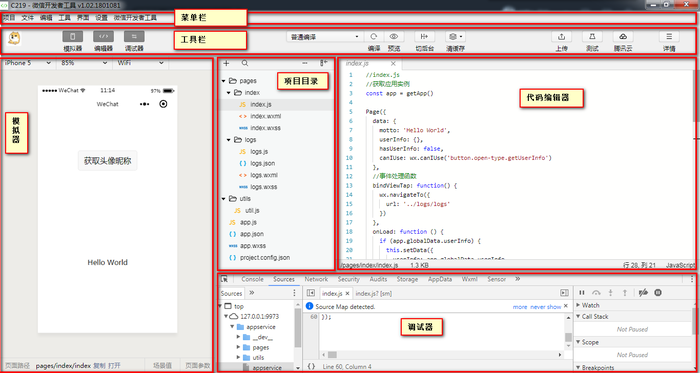The height and width of the screenshot is (373, 700).
Task: Switch to the Network tab
Action: (316, 279)
